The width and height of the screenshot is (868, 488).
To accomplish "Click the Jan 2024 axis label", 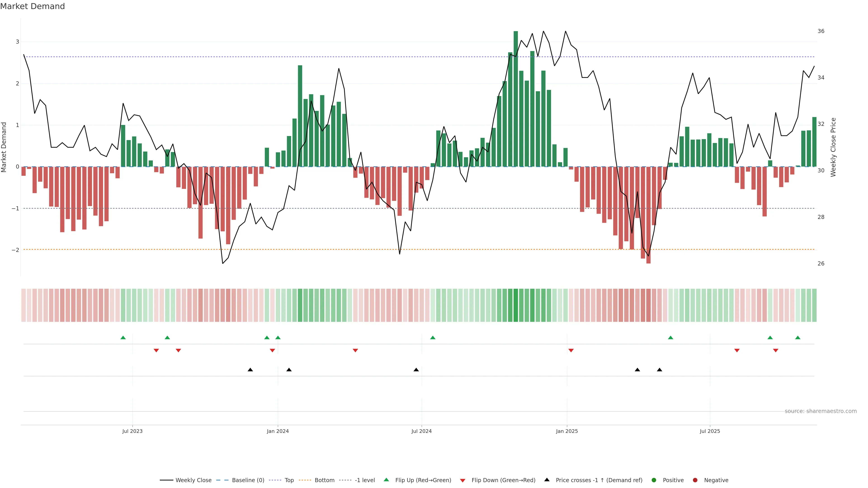I will pyautogui.click(x=278, y=431).
